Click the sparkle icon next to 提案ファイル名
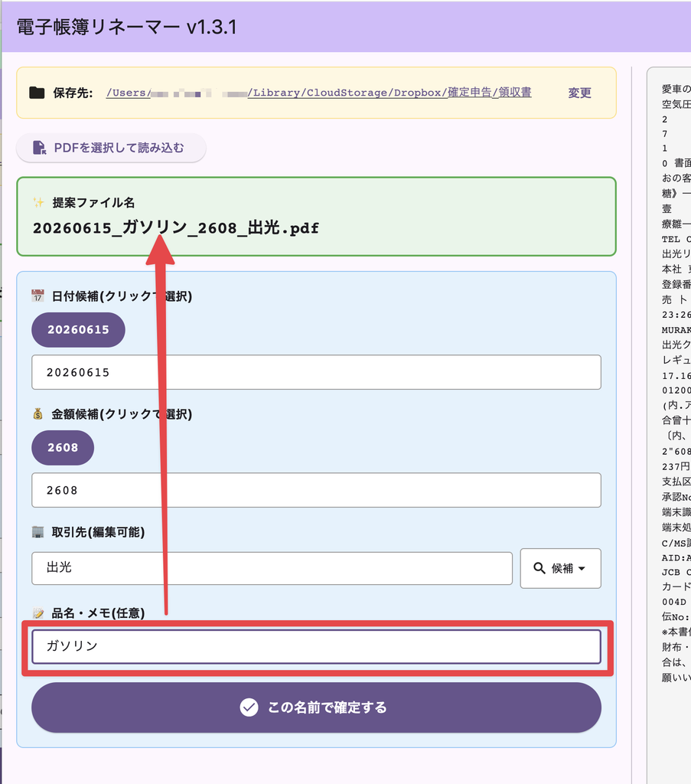691x784 pixels. (x=38, y=202)
